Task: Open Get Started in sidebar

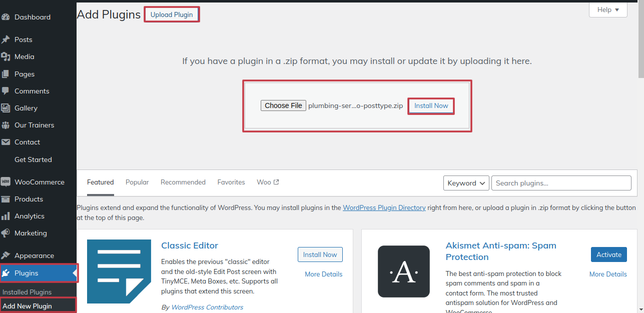Action: pyautogui.click(x=33, y=159)
